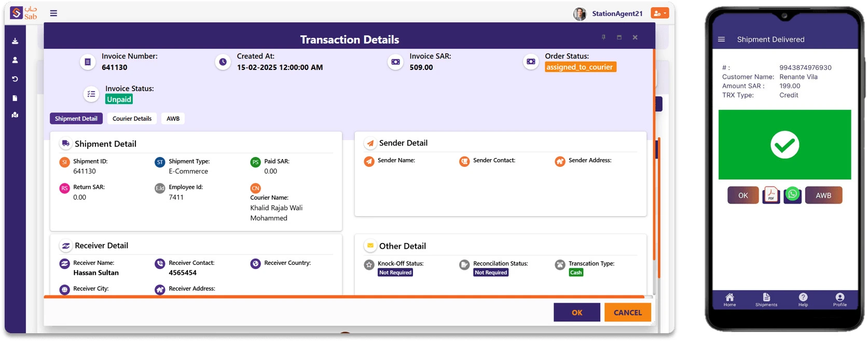
Task: Click receiver contact 4565454
Action: [x=183, y=273]
